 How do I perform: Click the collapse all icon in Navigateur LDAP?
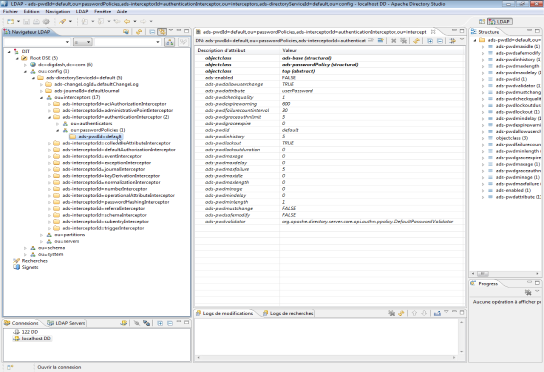152,32
